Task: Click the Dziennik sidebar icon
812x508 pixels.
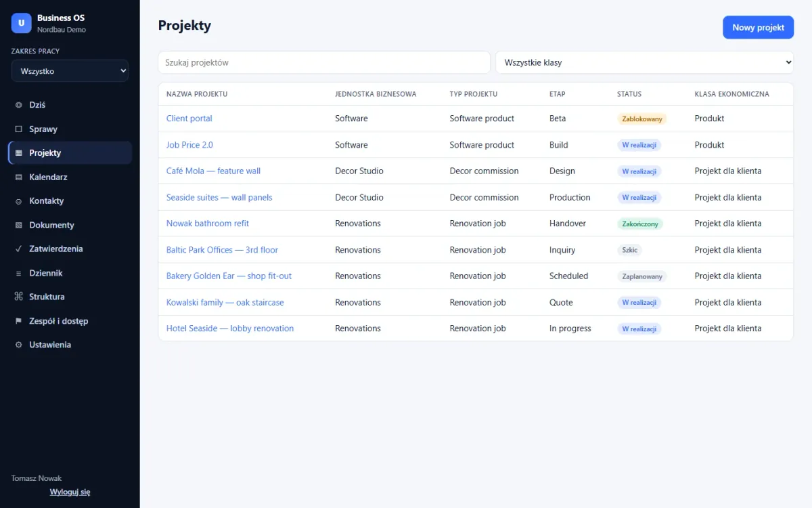Action: (x=18, y=273)
